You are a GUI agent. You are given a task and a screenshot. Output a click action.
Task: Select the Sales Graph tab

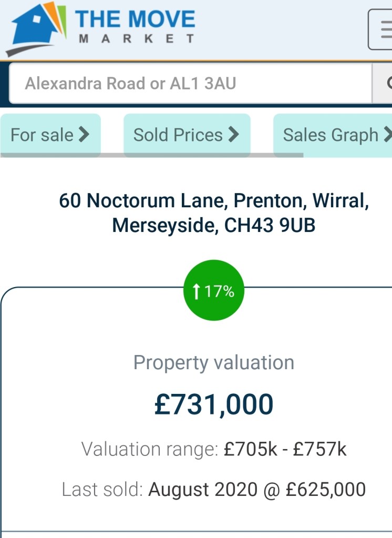[331, 135]
